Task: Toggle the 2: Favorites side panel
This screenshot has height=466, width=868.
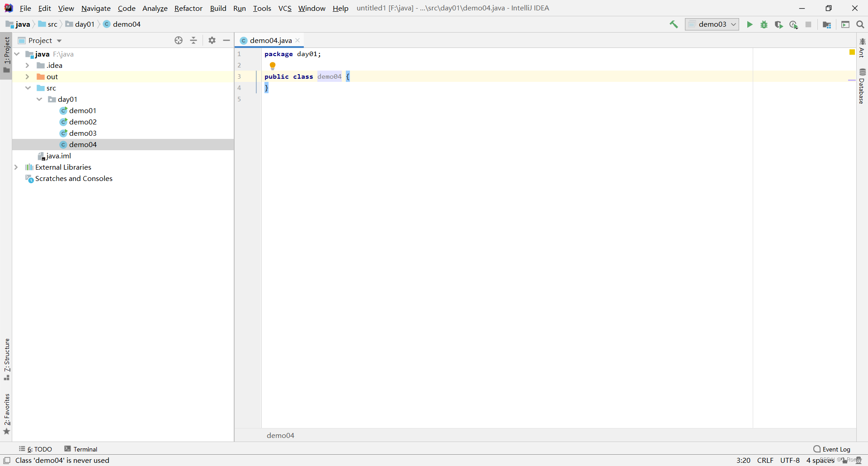Action: point(6,414)
